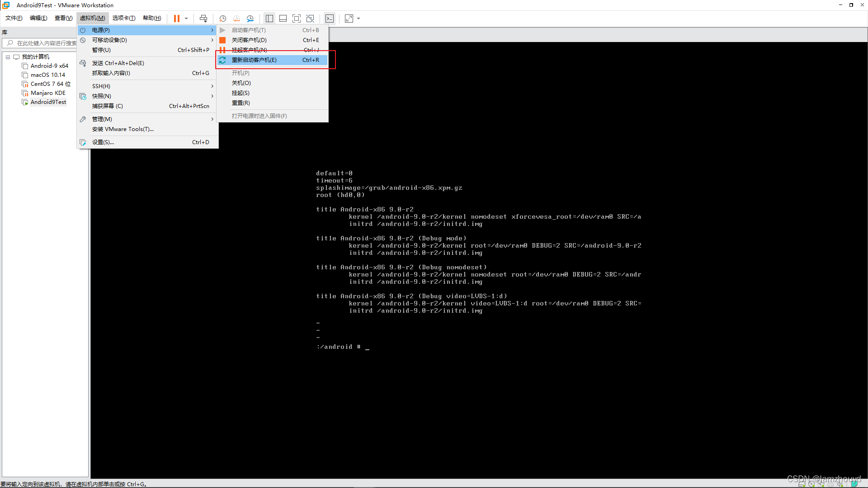Click 关闭客户机(D) shut down guest entry
The height and width of the screenshot is (488, 868).
[x=249, y=40]
